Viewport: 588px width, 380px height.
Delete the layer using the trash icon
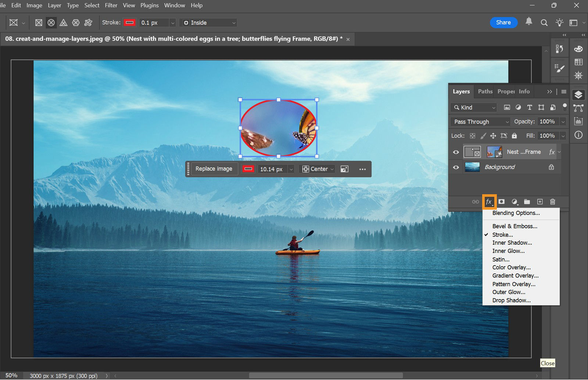(553, 202)
